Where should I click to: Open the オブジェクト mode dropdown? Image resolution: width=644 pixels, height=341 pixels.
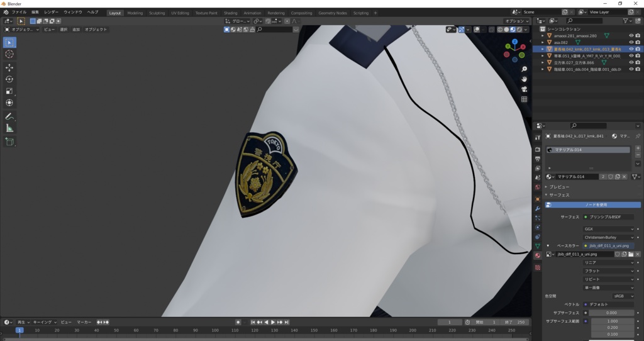(x=22, y=30)
